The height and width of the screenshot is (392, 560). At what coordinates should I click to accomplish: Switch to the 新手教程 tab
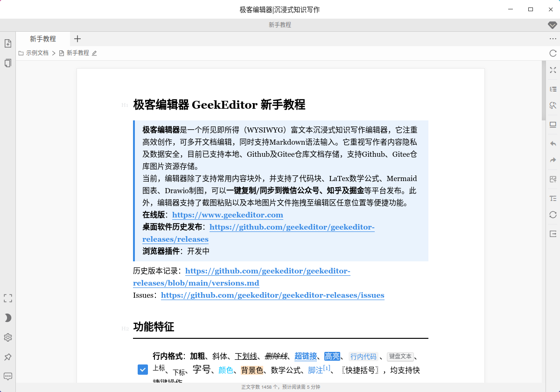pyautogui.click(x=43, y=39)
